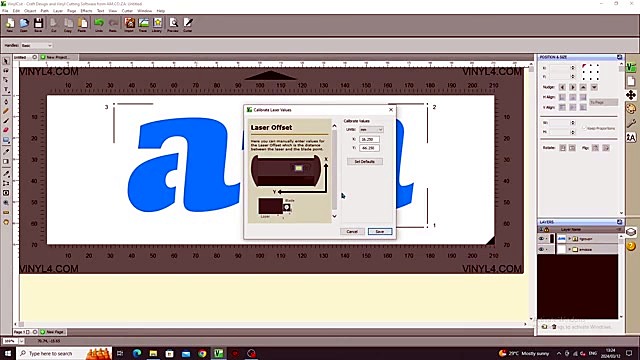Select the blue rectangle shape tool
The height and width of the screenshot is (360, 640).
6,140
